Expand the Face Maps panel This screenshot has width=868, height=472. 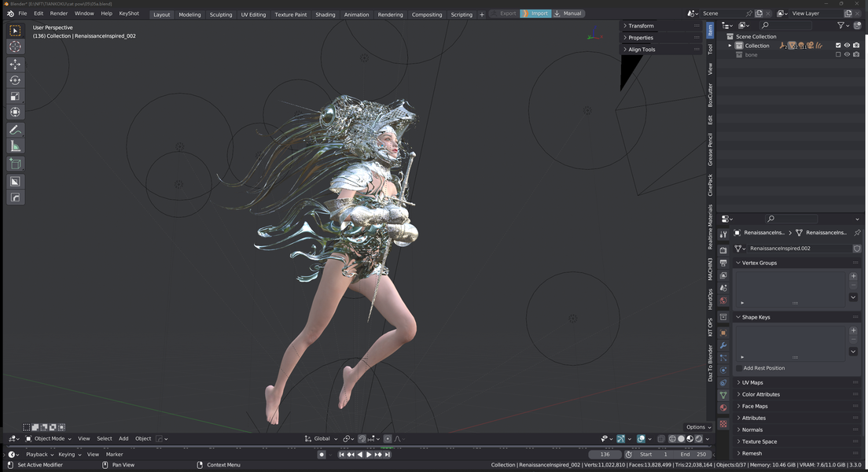point(755,406)
